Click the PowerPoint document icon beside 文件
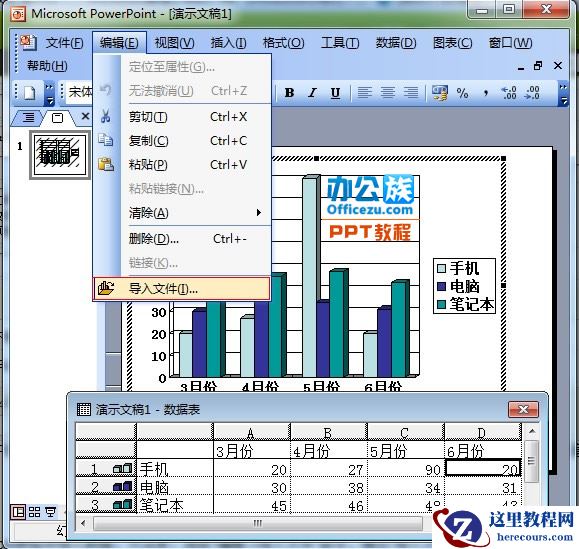579x549 pixels. [x=28, y=42]
